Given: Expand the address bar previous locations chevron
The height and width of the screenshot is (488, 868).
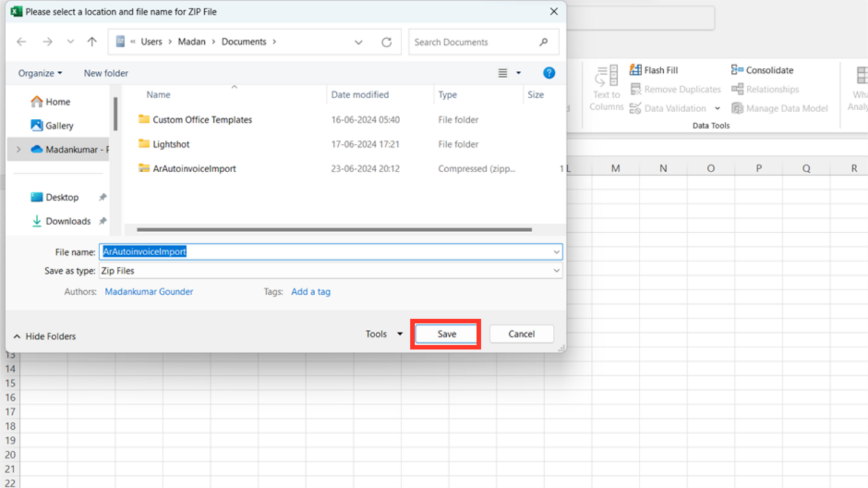Looking at the screenshot, I should (x=358, y=42).
